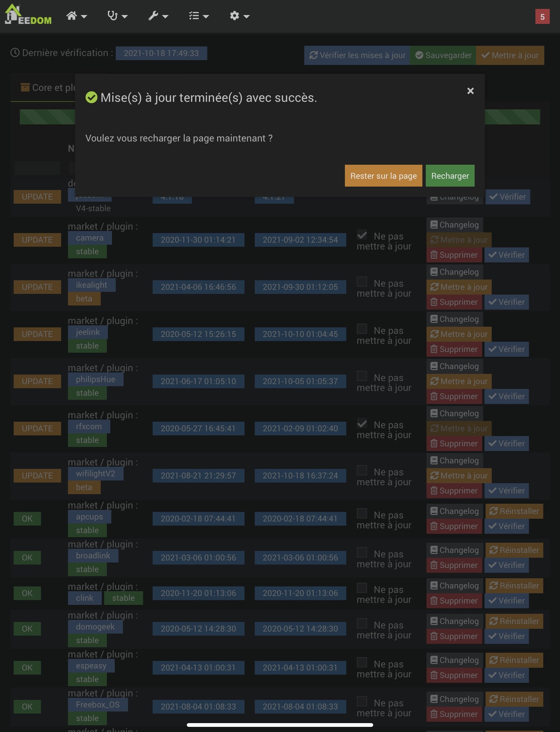Toggle Ne pas mettre à jour for ikealight
This screenshot has height=732, width=560.
(x=362, y=282)
